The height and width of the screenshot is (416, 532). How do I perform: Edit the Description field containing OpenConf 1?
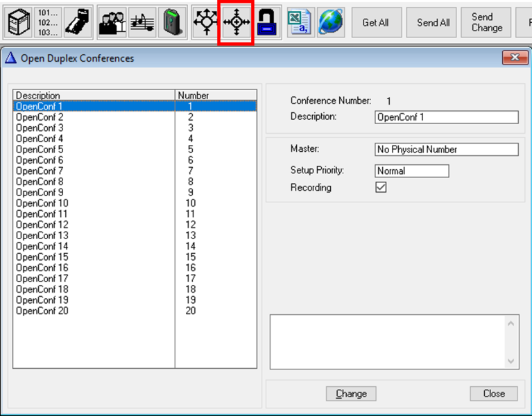tap(447, 117)
